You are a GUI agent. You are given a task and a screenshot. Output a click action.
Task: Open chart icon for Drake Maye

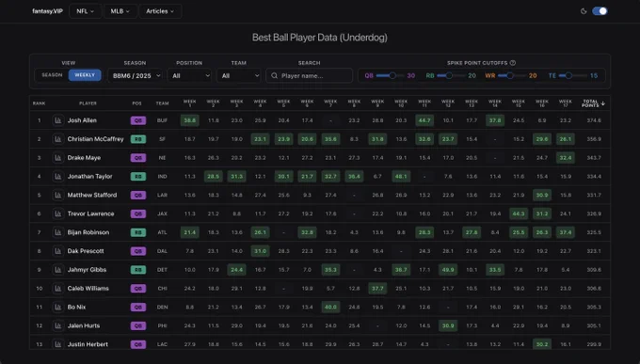(x=58, y=158)
